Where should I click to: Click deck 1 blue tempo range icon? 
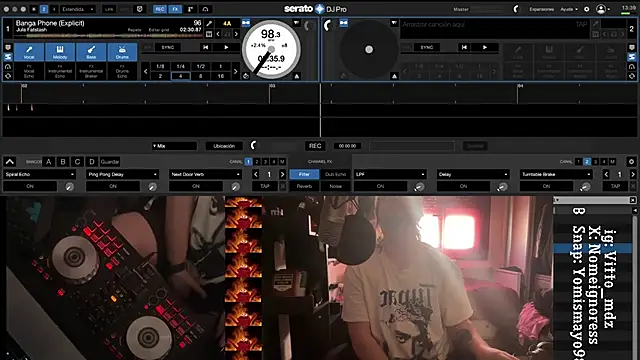click(x=246, y=23)
